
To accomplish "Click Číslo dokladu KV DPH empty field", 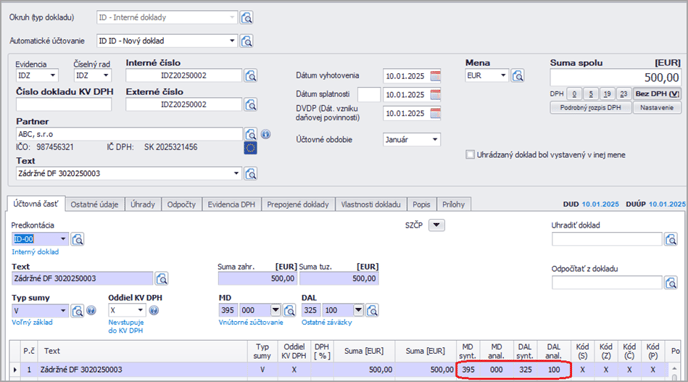I will click(64, 104).
